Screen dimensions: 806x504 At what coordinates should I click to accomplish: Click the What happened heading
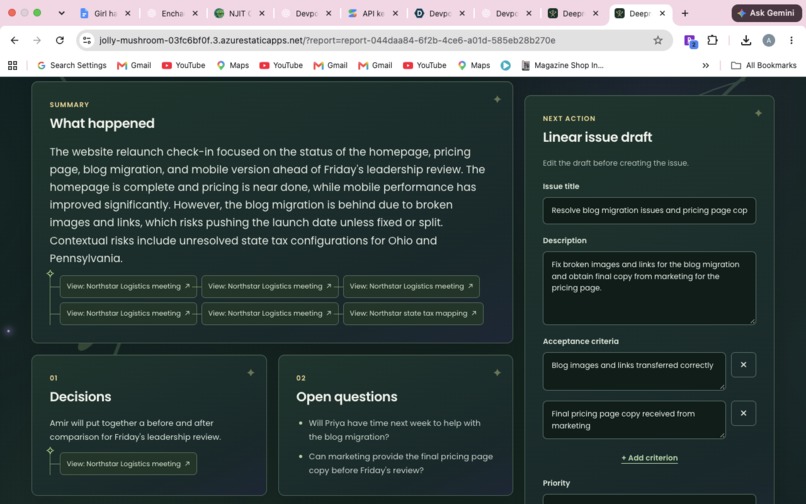coord(102,123)
